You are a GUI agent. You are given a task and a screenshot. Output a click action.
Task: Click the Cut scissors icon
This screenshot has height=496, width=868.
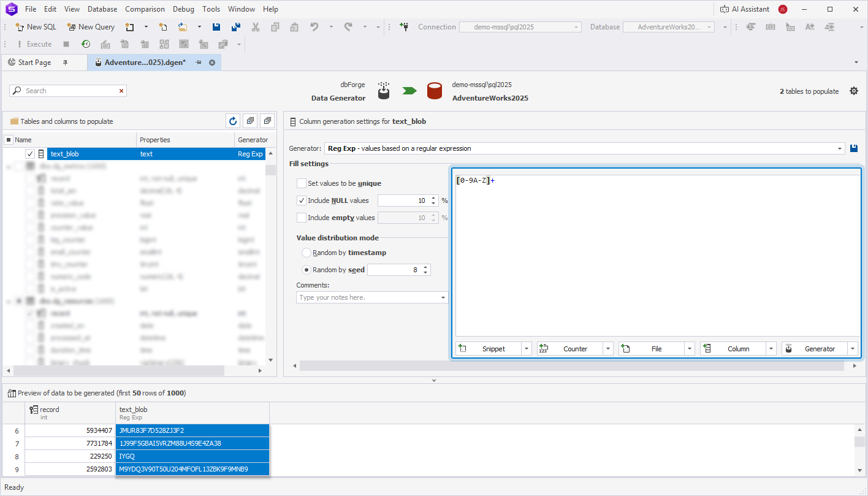point(256,27)
